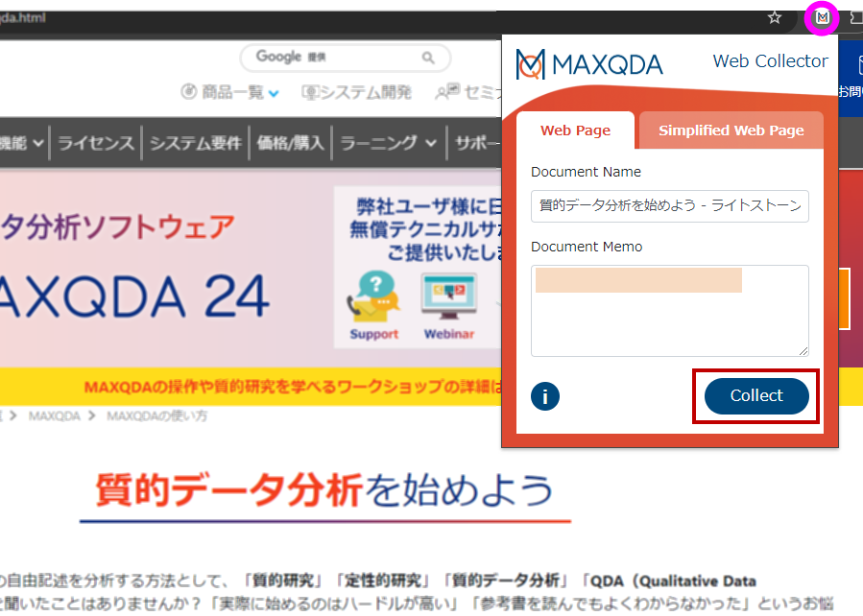
Task: Expand the ラーニング dropdown menu
Action: coord(389,143)
